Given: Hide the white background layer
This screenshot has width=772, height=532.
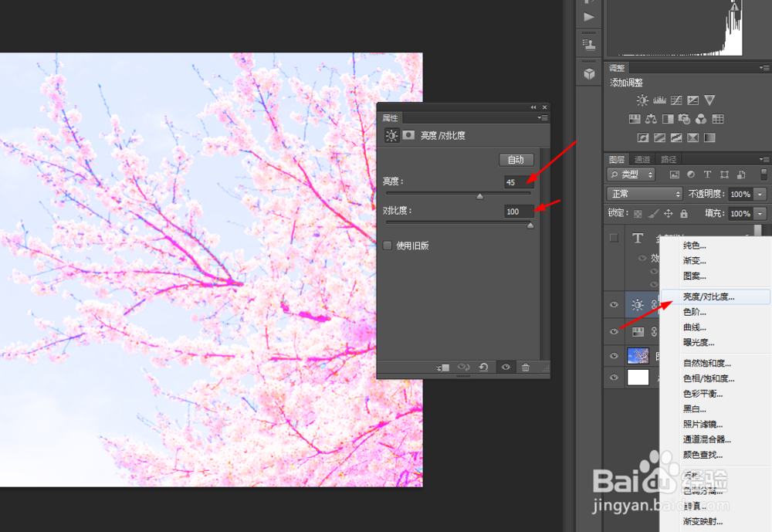Looking at the screenshot, I should [x=614, y=378].
